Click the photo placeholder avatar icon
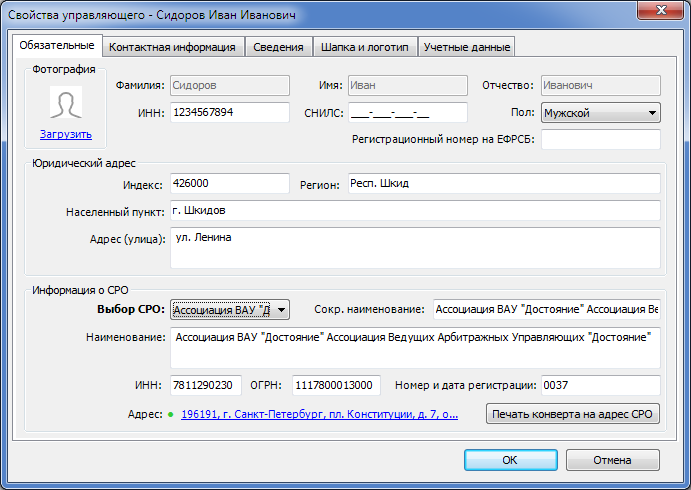This screenshot has width=691, height=490. [x=66, y=103]
